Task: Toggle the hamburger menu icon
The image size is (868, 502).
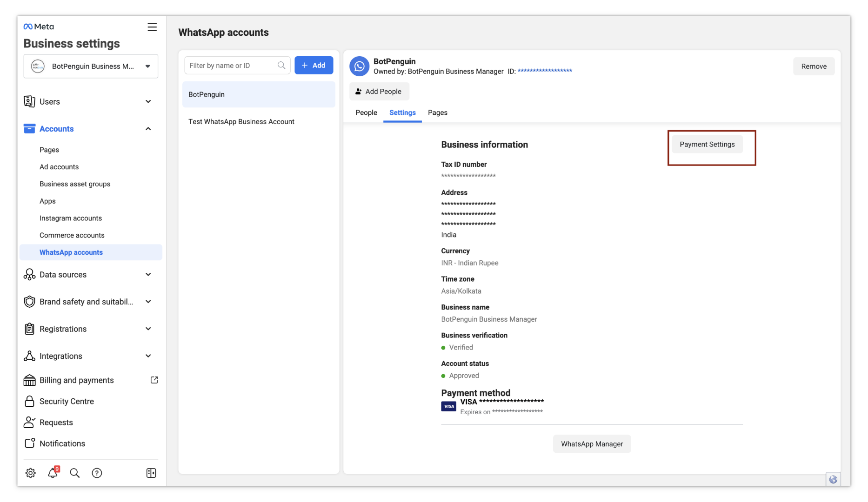Action: [x=152, y=27]
